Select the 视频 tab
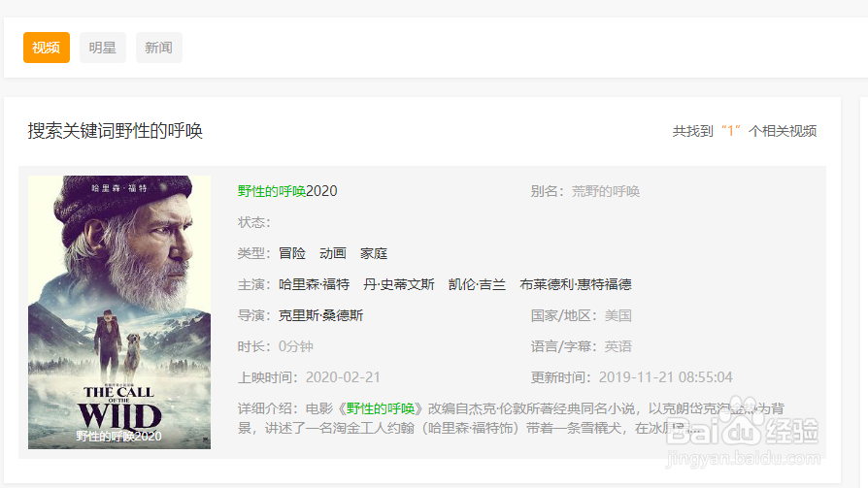This screenshot has width=868, height=488. point(47,48)
